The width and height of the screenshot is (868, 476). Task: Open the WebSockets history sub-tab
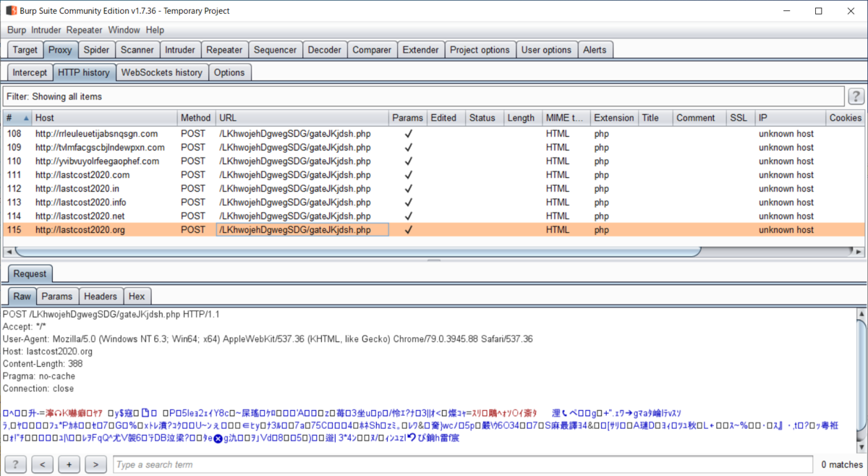click(x=162, y=72)
